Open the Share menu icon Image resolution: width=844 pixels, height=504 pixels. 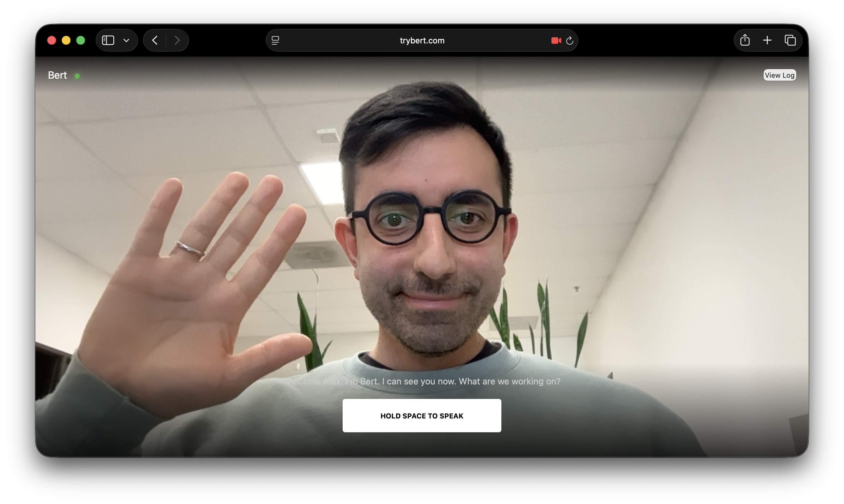(x=745, y=40)
